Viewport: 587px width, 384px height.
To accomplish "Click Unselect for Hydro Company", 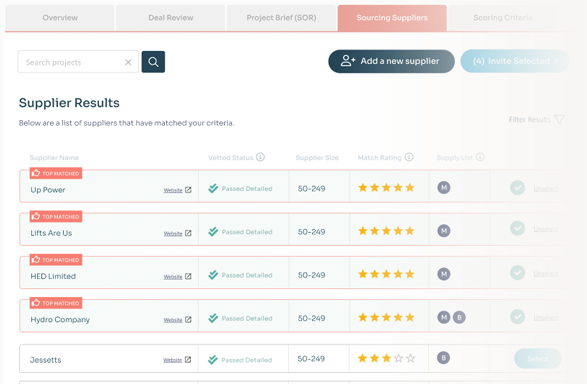I will [545, 318].
